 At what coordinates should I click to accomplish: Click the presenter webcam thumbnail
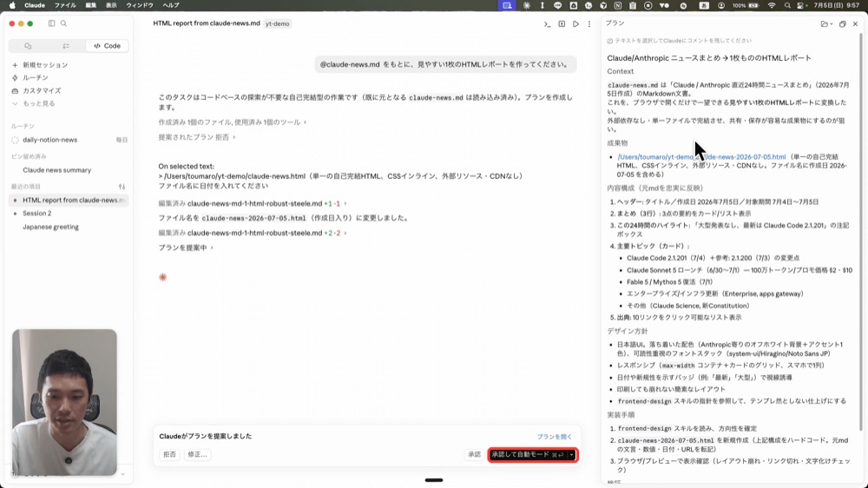point(65,402)
